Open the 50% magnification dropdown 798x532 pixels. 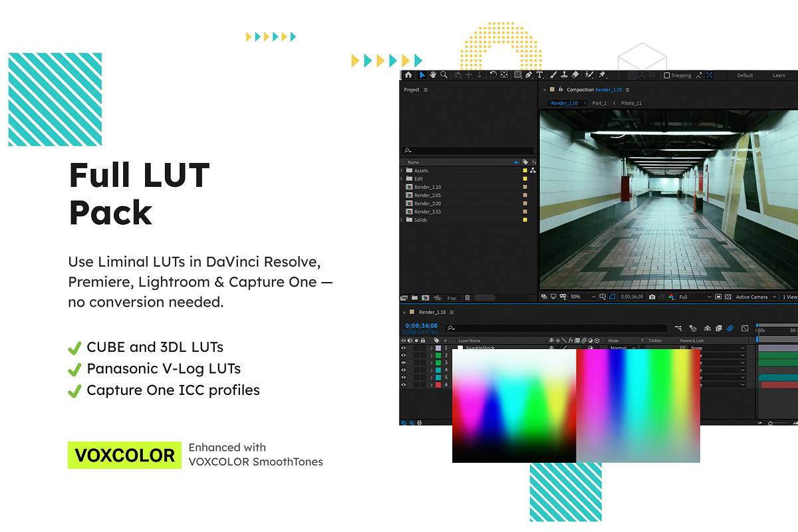click(x=582, y=297)
